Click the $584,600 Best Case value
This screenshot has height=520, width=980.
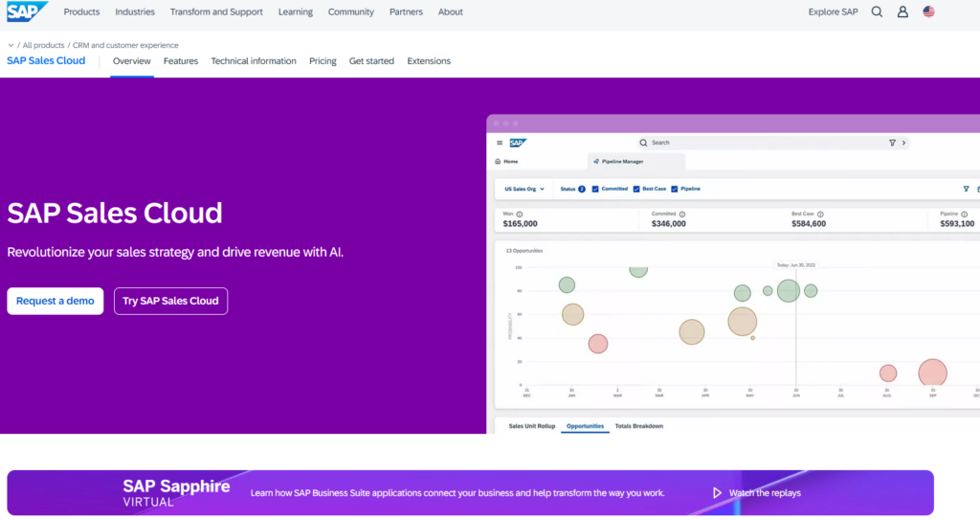click(809, 224)
